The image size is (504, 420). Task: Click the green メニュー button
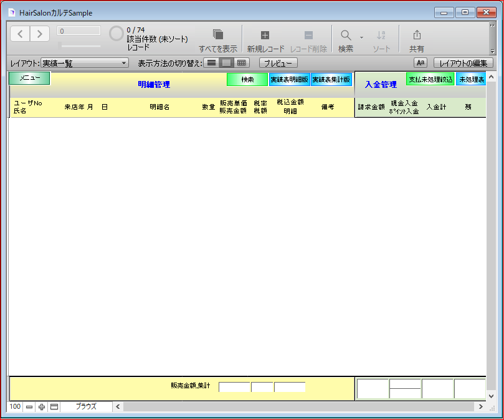(x=29, y=78)
